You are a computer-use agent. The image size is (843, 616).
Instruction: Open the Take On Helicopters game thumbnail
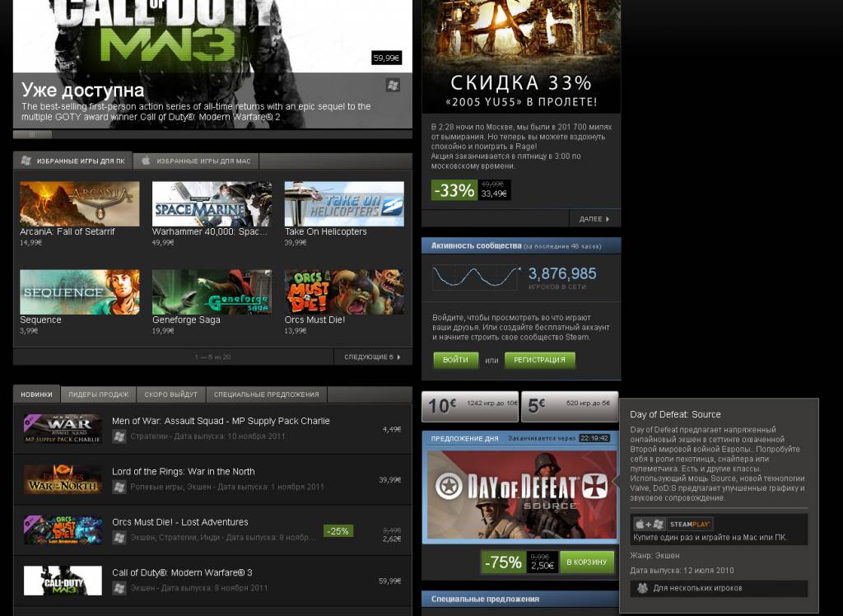(344, 203)
